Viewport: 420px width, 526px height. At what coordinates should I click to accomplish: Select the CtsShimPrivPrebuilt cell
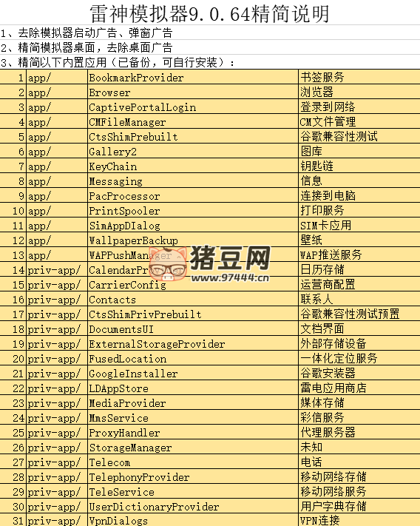(x=193, y=314)
